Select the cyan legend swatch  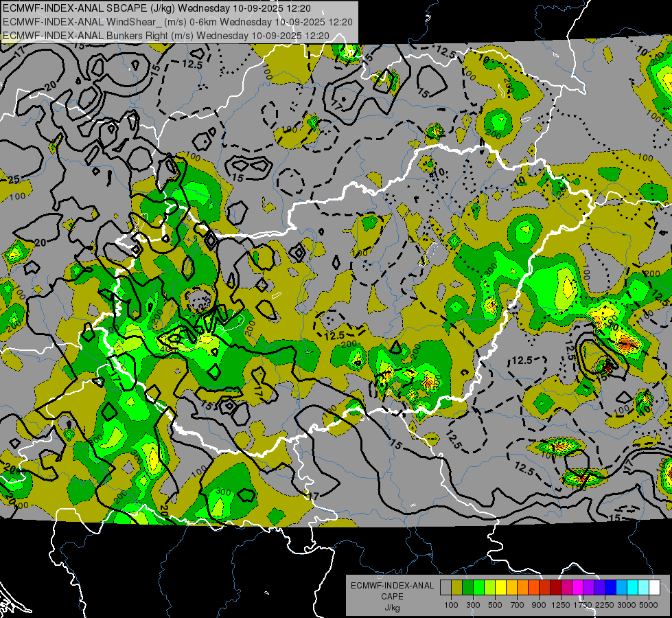click(633, 588)
